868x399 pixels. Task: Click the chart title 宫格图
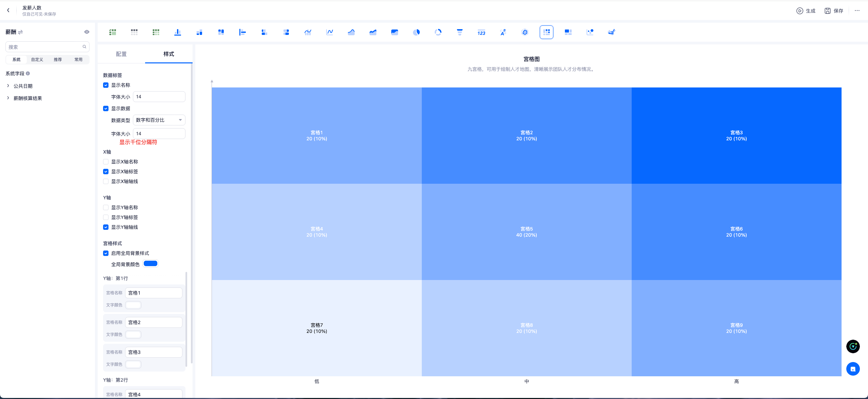532,59
